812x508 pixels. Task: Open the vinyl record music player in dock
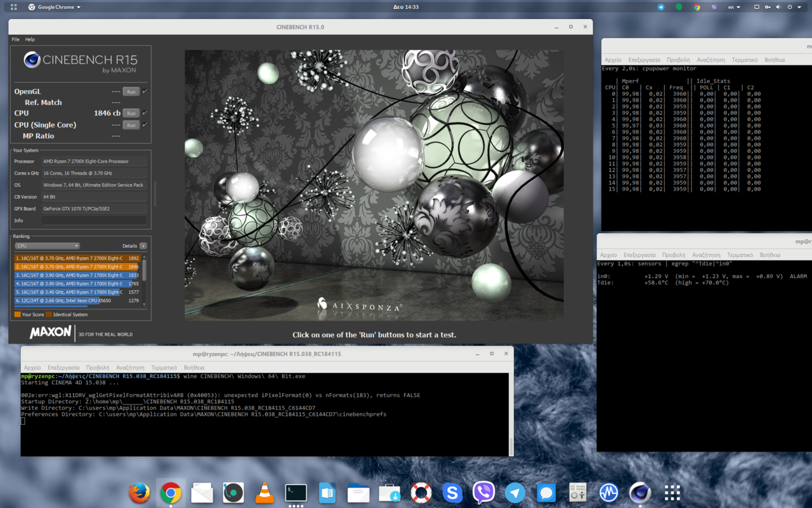point(233,493)
